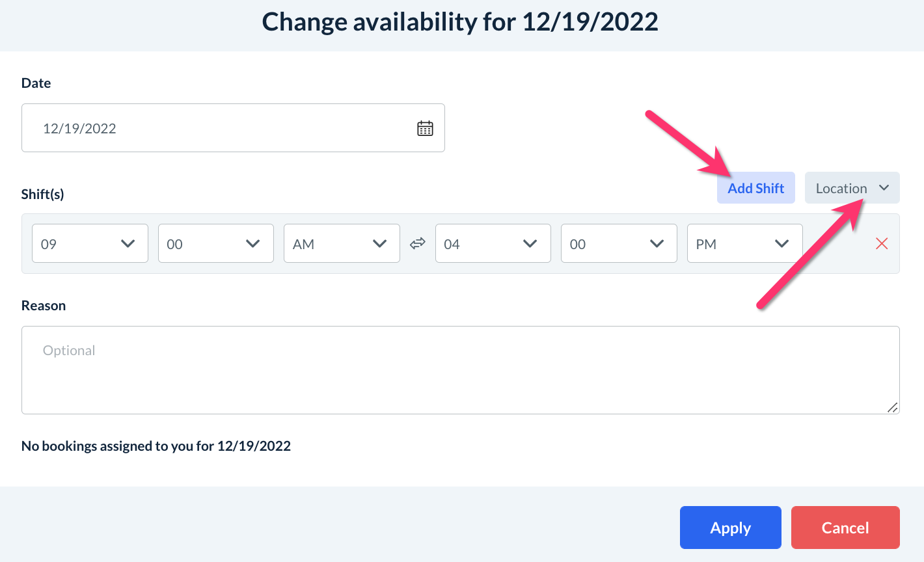Click the Date input field
924x562 pixels.
click(x=221, y=128)
